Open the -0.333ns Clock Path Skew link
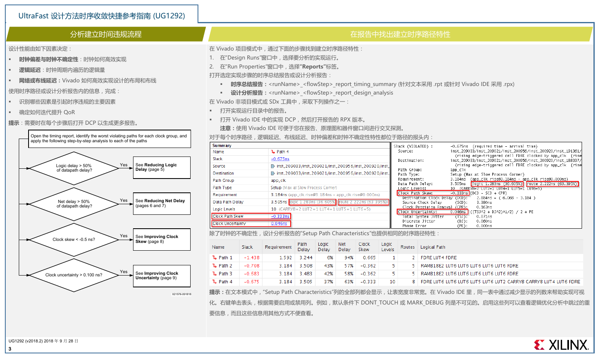Screen dimensions: 600x364 (280, 216)
